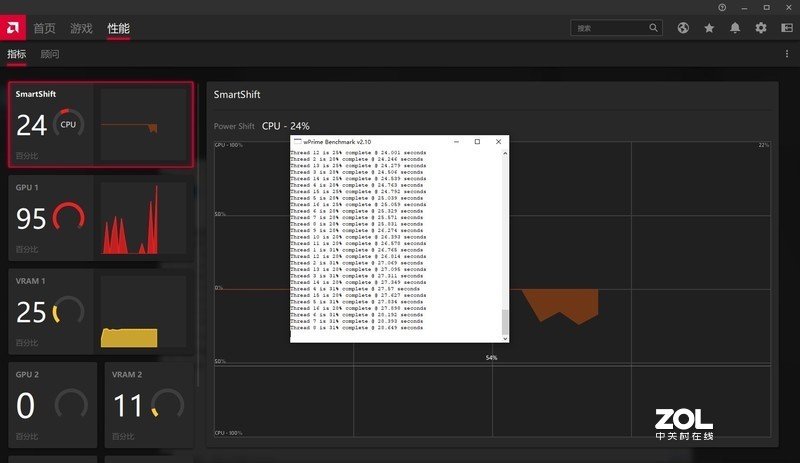The image size is (800, 463).
Task: Select the VRAM 2 metric card
Action: pyautogui.click(x=149, y=405)
